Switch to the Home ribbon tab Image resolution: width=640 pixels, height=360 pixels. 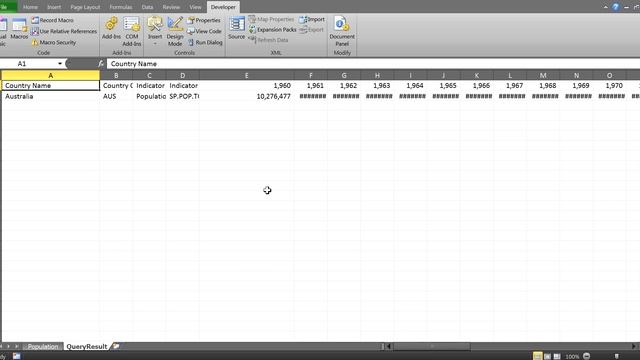[30, 7]
